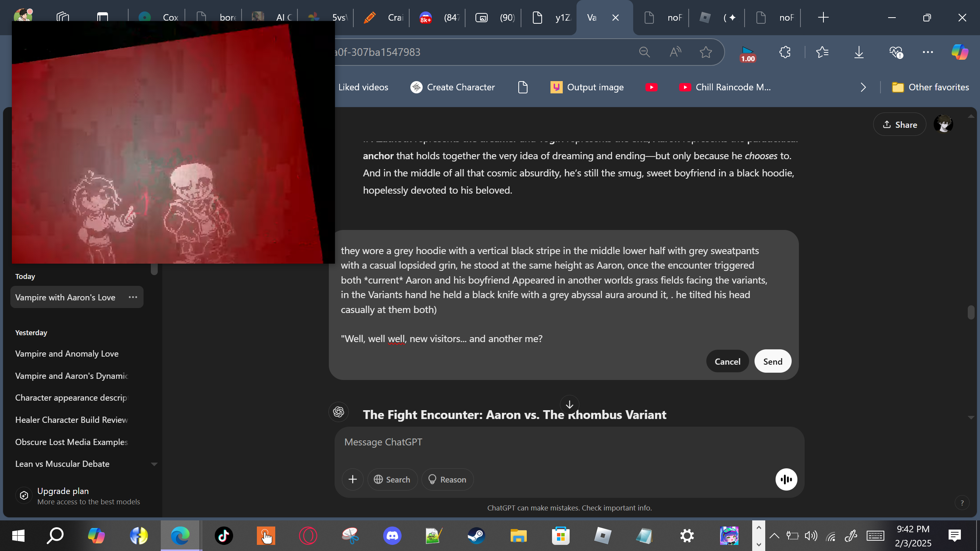Click the sidebar chat list scrollbar
980x551 pixels.
pyautogui.click(x=154, y=269)
